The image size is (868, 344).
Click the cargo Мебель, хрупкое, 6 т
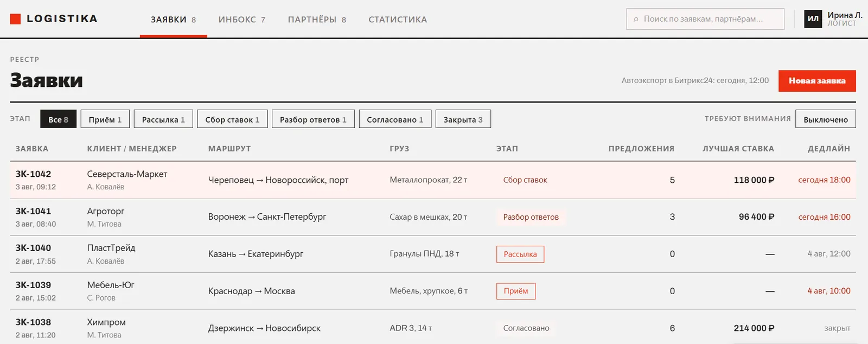click(x=429, y=291)
